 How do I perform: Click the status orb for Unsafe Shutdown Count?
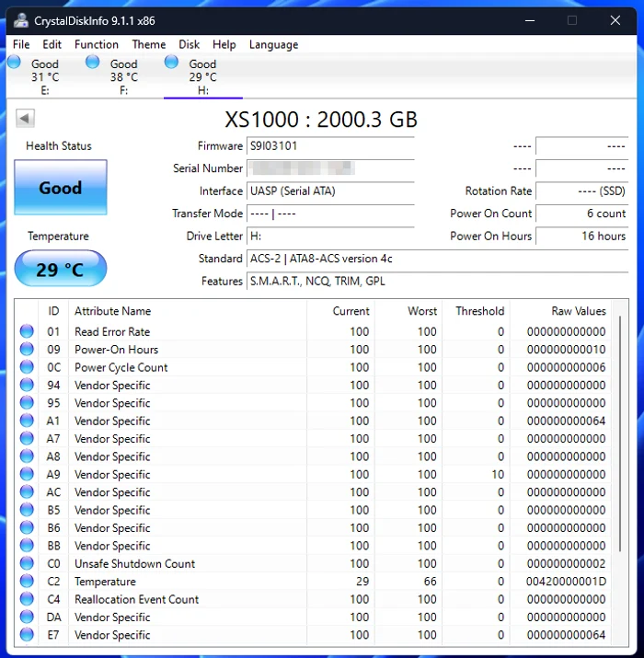pyautogui.click(x=27, y=562)
